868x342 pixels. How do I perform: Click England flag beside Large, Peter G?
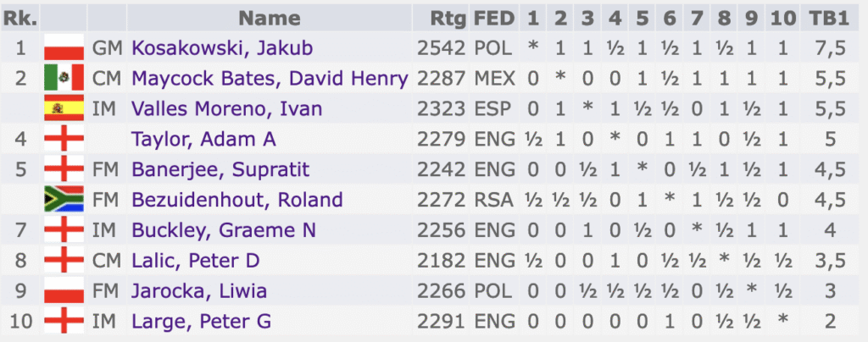tap(64, 321)
